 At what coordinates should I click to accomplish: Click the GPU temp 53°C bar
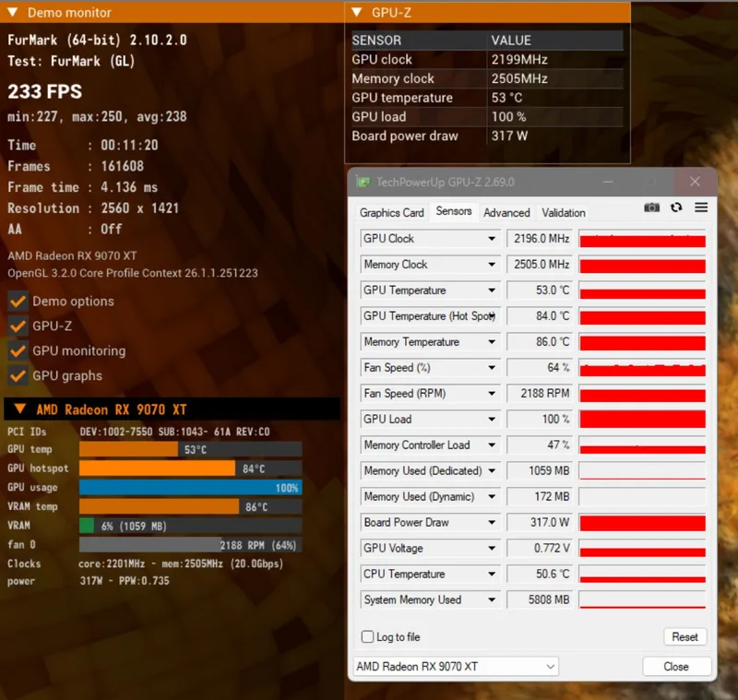click(191, 449)
